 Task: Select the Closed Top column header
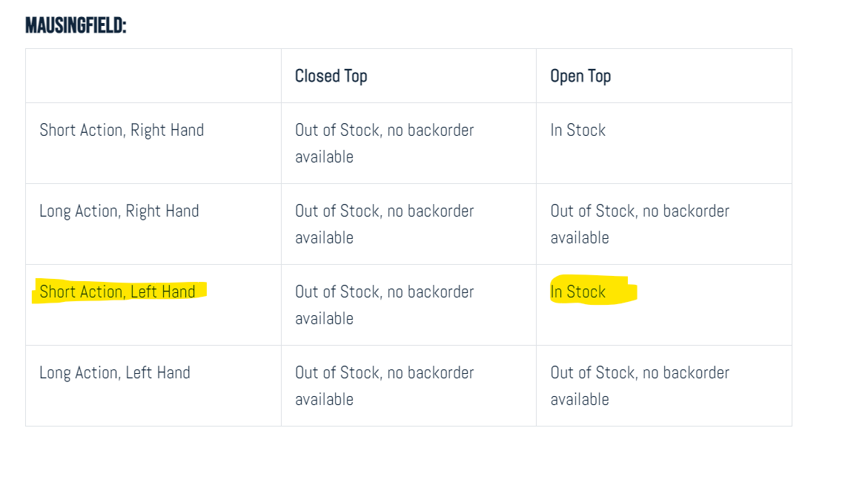[331, 76]
